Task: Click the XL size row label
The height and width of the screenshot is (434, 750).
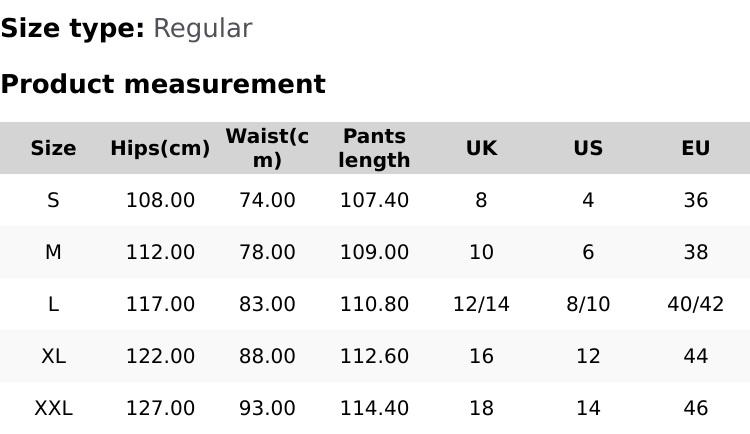Action: [53, 356]
